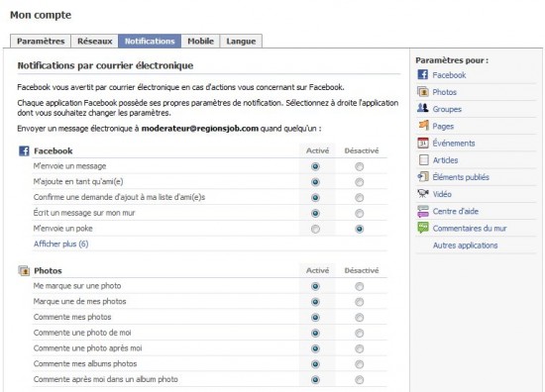Open Facebook settings link in sidebar
This screenshot has width=545, height=392.
point(449,75)
